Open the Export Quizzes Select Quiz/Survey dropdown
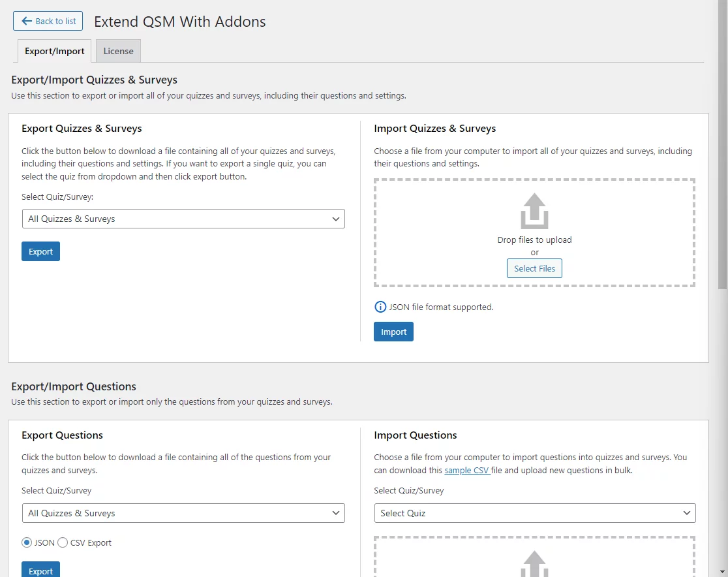Viewport: 728px width, 577px height. click(183, 219)
